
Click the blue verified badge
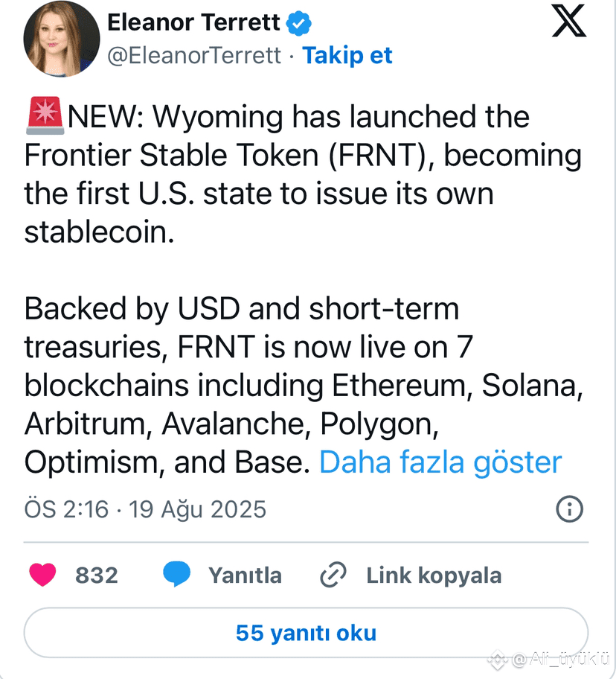tap(299, 23)
